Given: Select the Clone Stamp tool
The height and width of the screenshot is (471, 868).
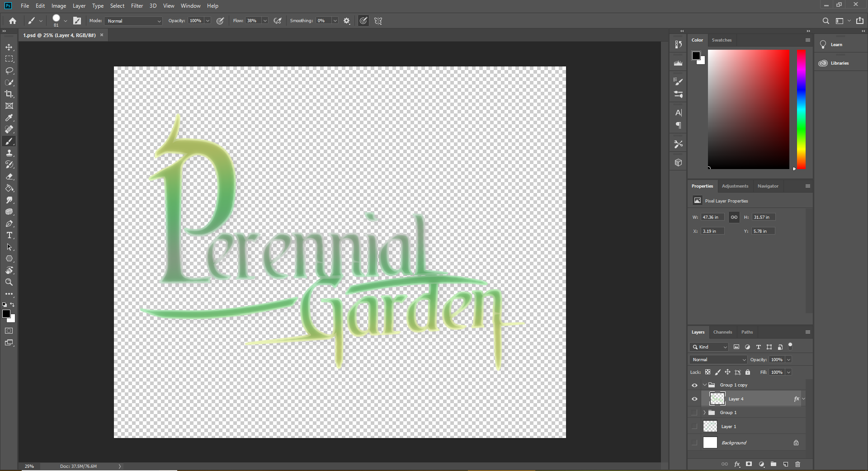Looking at the screenshot, I should pyautogui.click(x=9, y=153).
